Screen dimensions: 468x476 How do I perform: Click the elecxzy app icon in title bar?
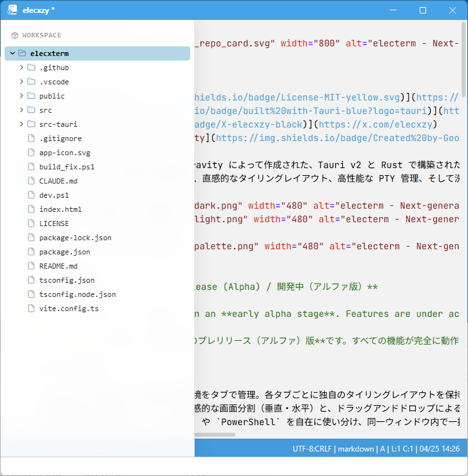click(12, 10)
